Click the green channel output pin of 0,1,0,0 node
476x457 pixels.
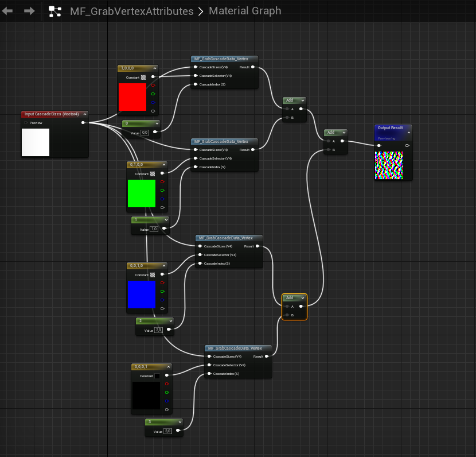(162, 190)
